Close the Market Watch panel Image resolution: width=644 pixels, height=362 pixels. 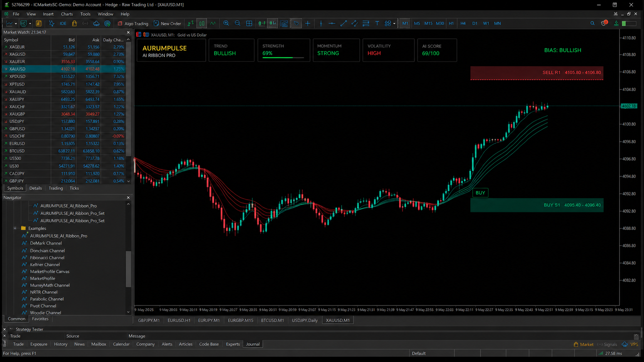point(128,32)
